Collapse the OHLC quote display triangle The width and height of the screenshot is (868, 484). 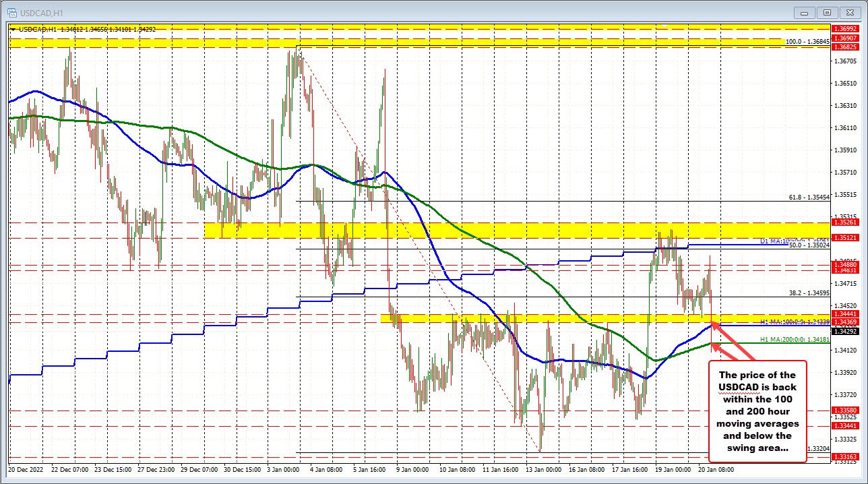(x=13, y=29)
